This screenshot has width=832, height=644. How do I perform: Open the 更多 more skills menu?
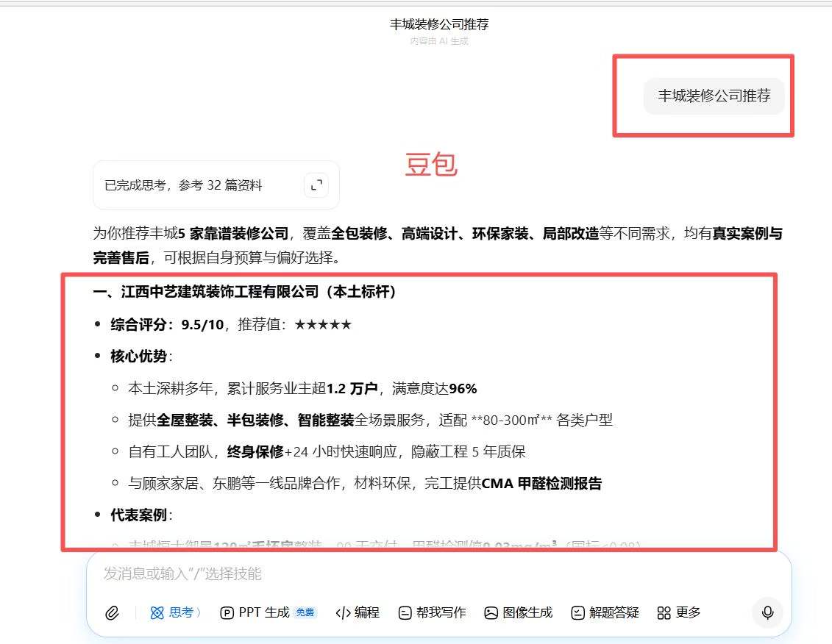679,612
